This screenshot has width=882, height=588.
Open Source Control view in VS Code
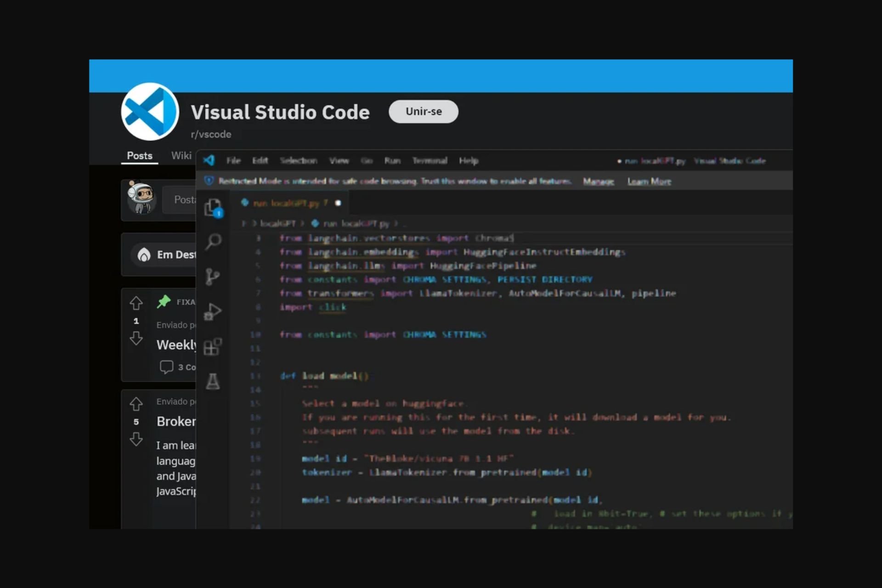pyautogui.click(x=212, y=277)
